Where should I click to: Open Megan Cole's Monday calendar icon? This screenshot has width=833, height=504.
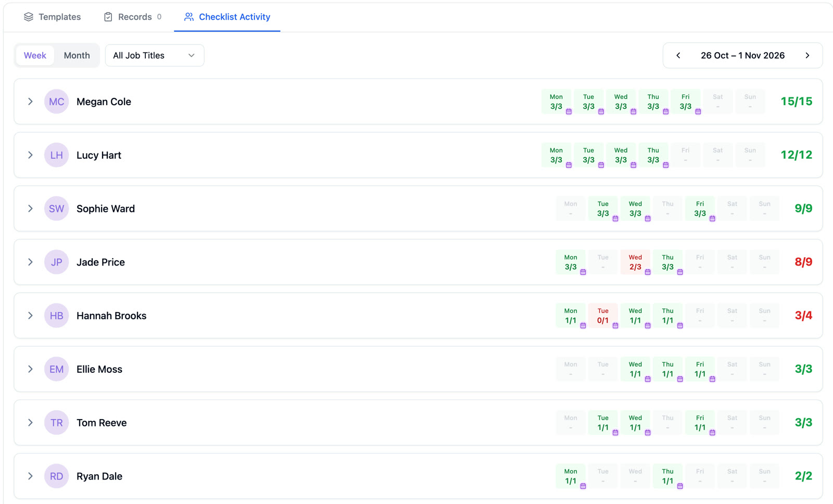(x=569, y=111)
